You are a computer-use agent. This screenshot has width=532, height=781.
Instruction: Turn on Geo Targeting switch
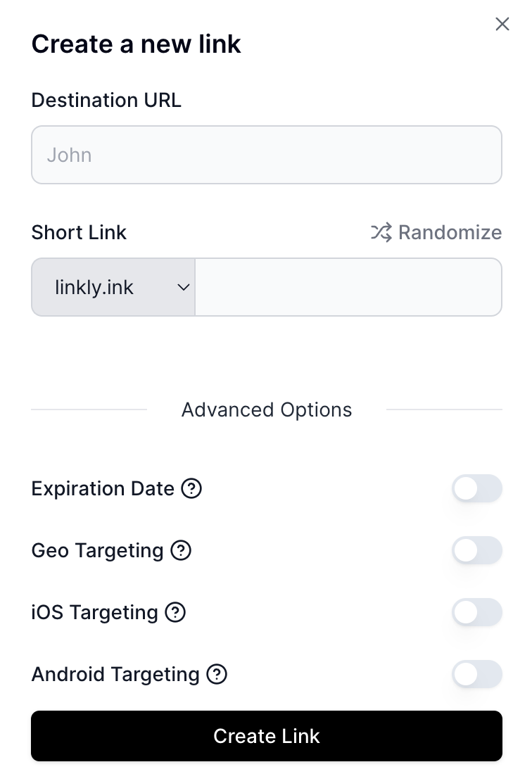pos(476,550)
